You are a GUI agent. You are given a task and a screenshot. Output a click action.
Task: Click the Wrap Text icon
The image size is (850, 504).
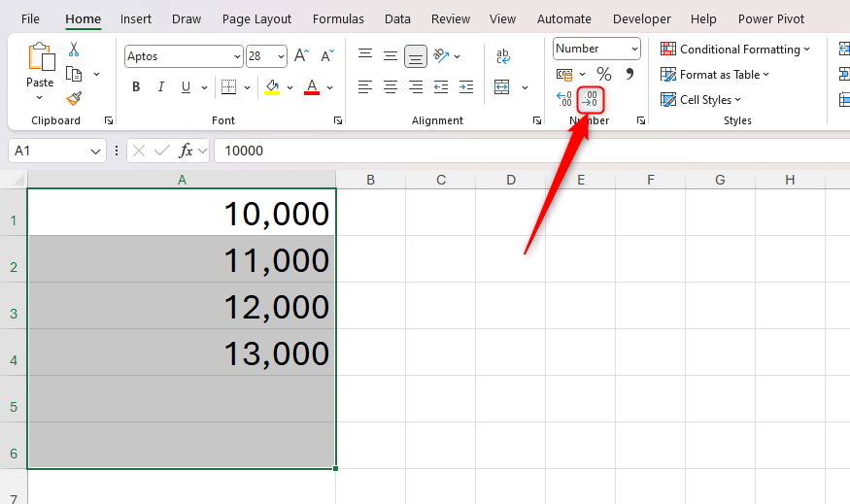coord(503,56)
